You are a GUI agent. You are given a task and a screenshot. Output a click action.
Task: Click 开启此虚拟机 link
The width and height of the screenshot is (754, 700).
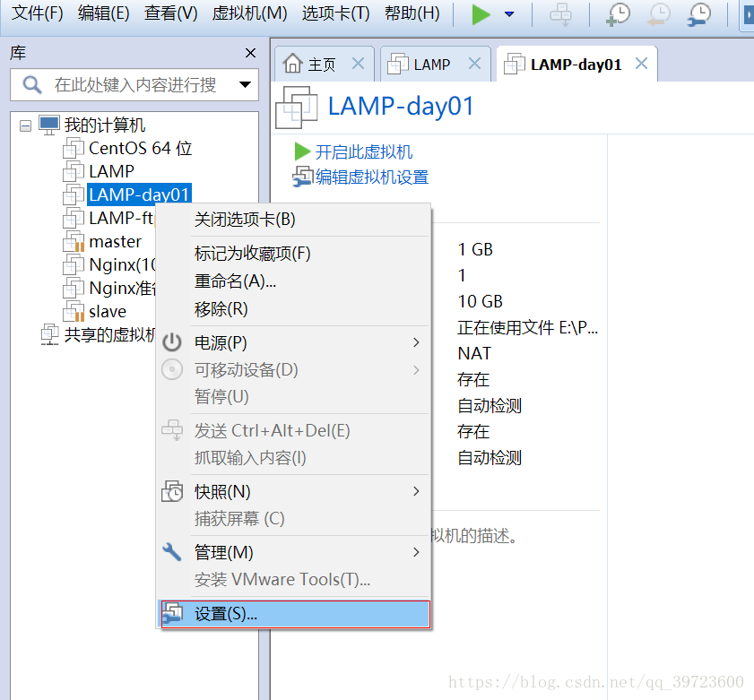364,152
